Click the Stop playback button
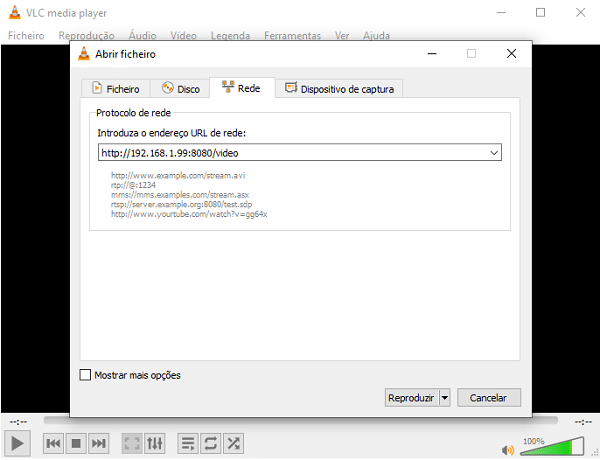Image resolution: width=600 pixels, height=460 pixels. coord(76,444)
